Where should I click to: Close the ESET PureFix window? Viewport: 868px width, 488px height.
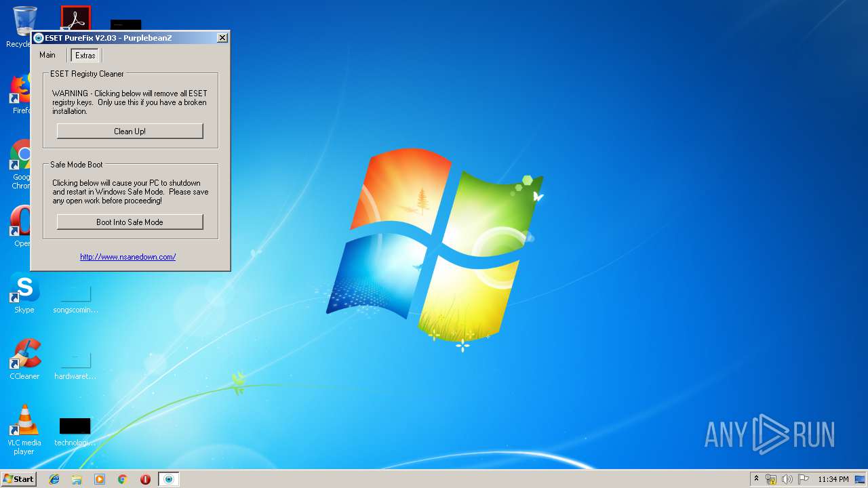click(222, 38)
